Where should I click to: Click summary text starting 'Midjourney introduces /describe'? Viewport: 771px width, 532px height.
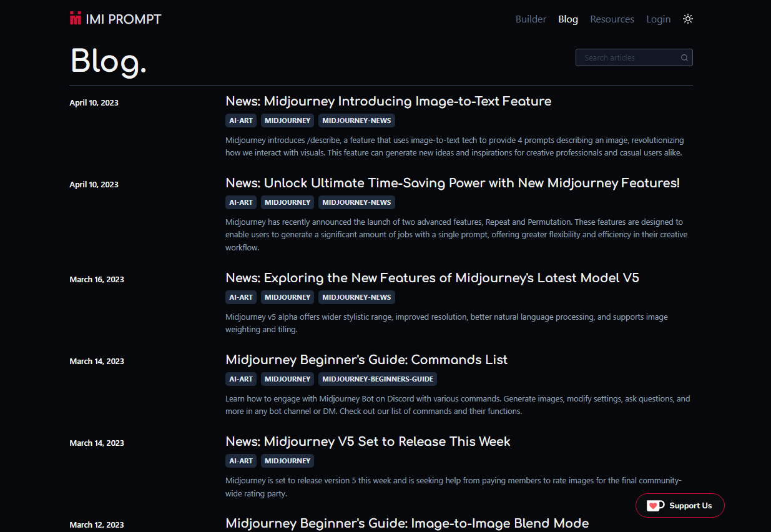click(x=454, y=147)
